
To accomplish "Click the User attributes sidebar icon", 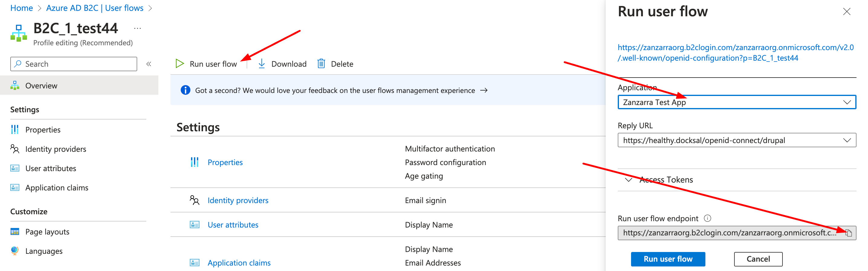I will pyautogui.click(x=15, y=168).
